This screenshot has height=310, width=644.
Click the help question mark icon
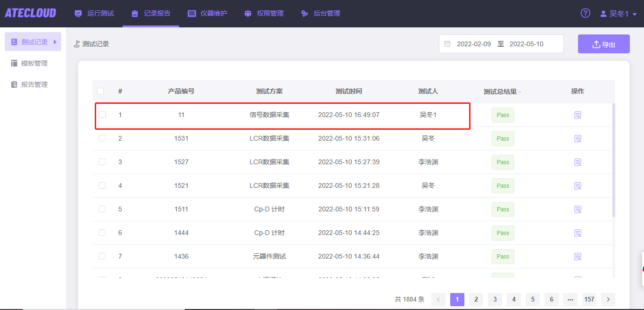pos(585,13)
